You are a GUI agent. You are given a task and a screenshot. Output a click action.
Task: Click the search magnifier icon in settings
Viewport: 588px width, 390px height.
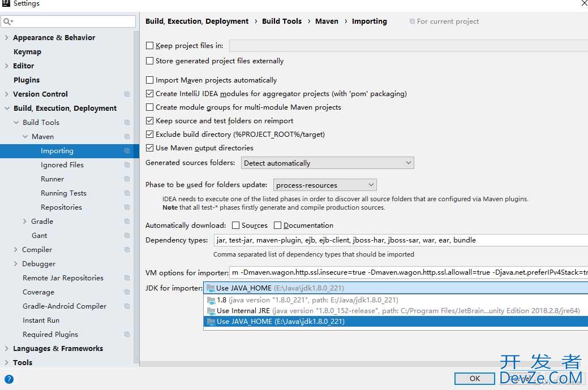pos(7,21)
